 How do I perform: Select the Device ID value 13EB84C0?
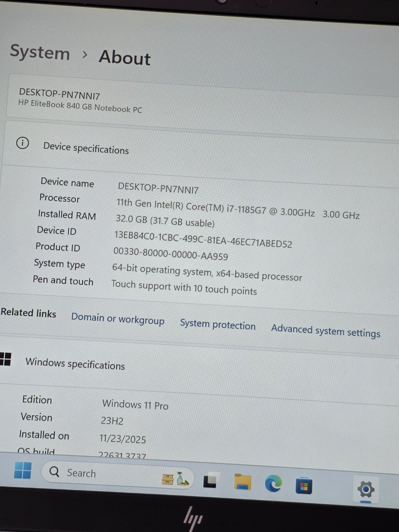(203, 239)
